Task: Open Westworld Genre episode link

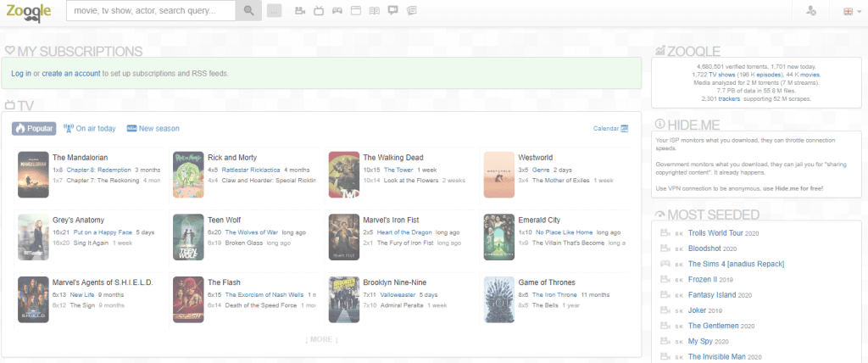Action: point(541,170)
